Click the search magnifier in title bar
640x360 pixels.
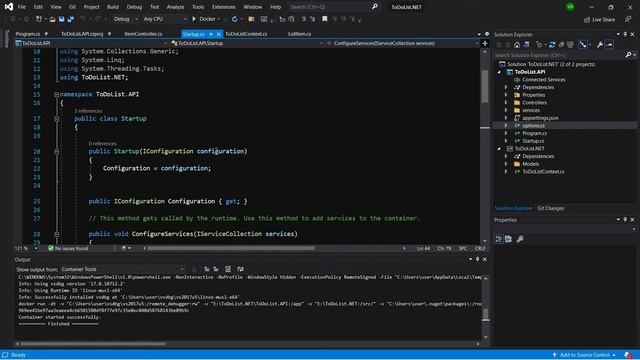pos(375,7)
